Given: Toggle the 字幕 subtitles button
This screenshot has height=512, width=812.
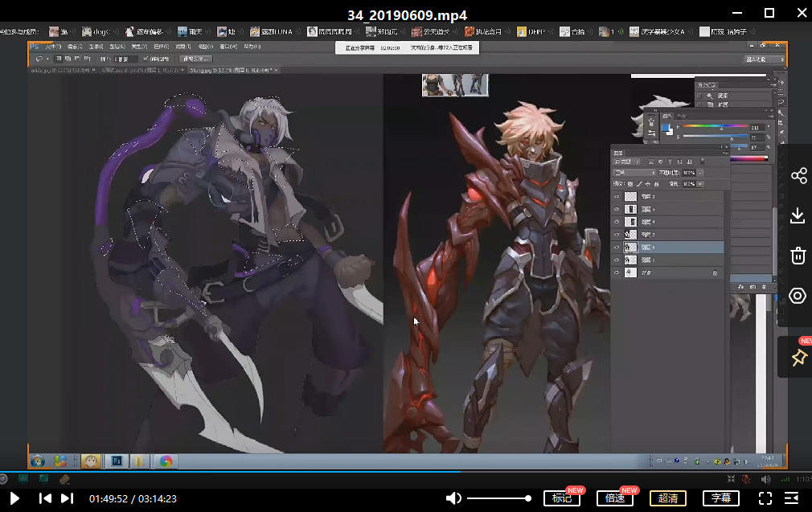Looking at the screenshot, I should click(x=721, y=498).
